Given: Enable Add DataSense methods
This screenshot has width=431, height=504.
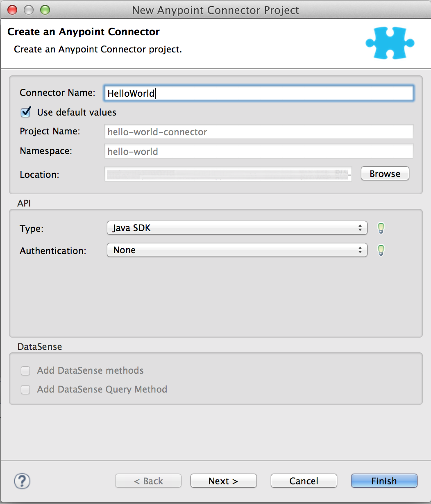Looking at the screenshot, I should point(25,370).
